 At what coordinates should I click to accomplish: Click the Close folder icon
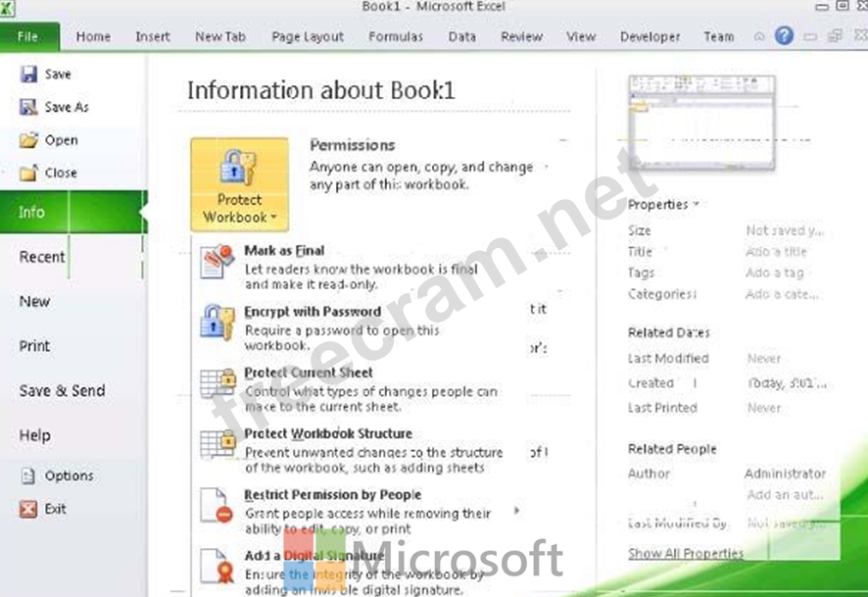click(x=28, y=173)
